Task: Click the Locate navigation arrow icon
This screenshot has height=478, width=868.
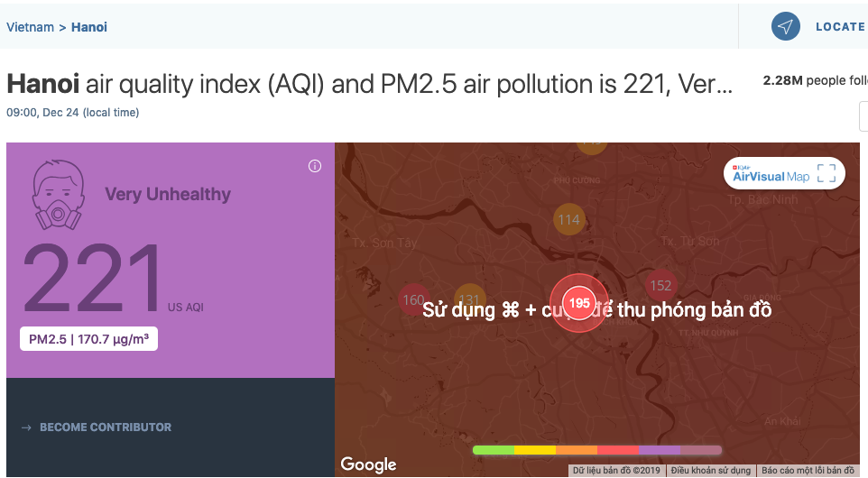Action: click(x=786, y=26)
